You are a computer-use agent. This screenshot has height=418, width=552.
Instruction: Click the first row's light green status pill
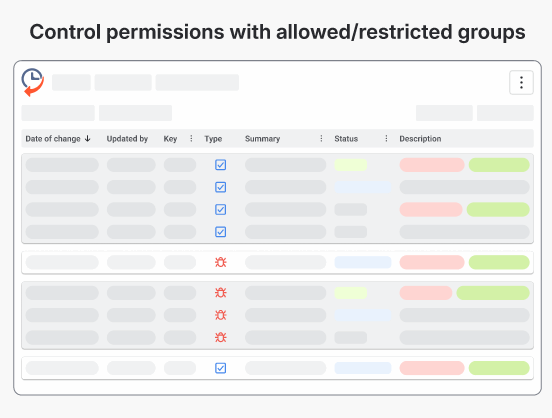pyautogui.click(x=351, y=165)
